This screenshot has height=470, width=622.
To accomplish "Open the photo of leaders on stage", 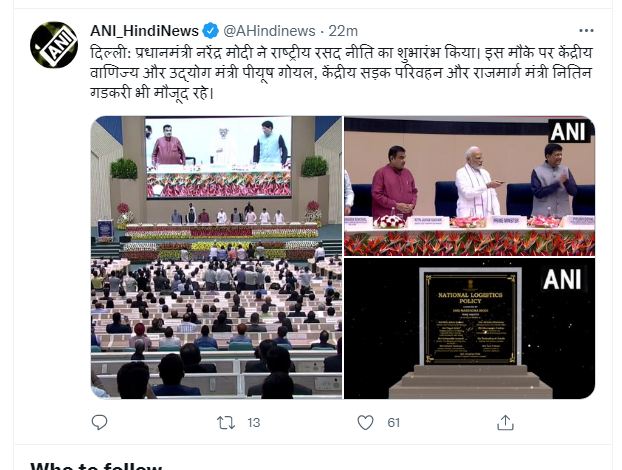I will click(x=469, y=186).
